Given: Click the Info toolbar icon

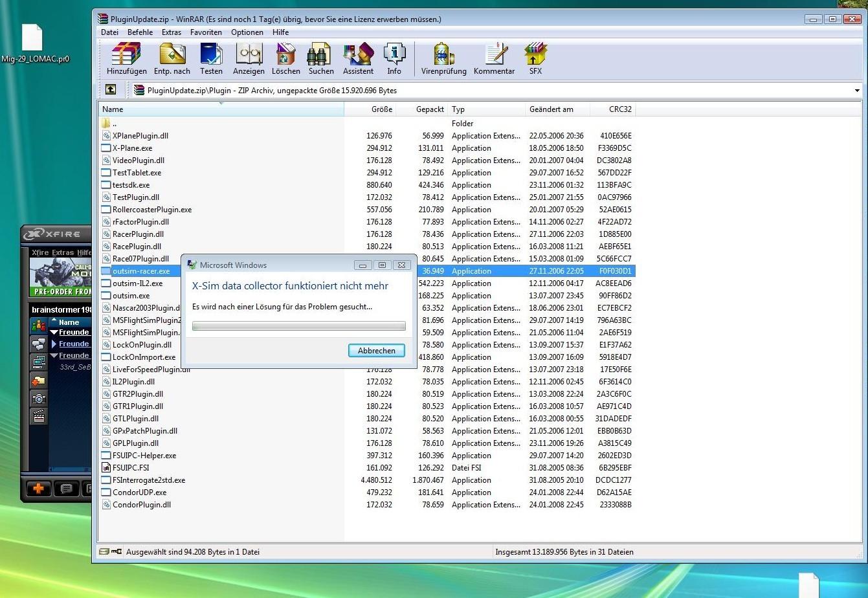Looking at the screenshot, I should pyautogui.click(x=394, y=60).
